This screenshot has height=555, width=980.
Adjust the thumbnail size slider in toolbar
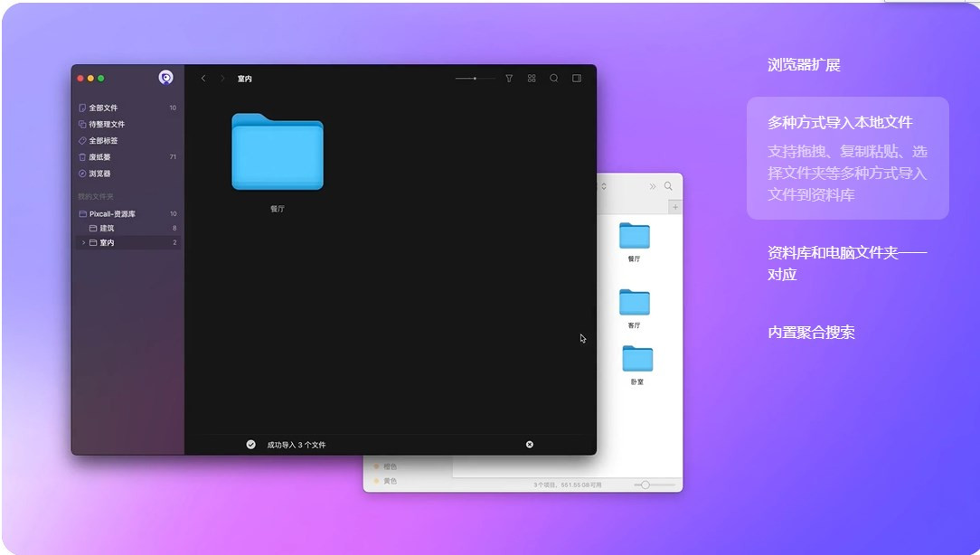[475, 78]
